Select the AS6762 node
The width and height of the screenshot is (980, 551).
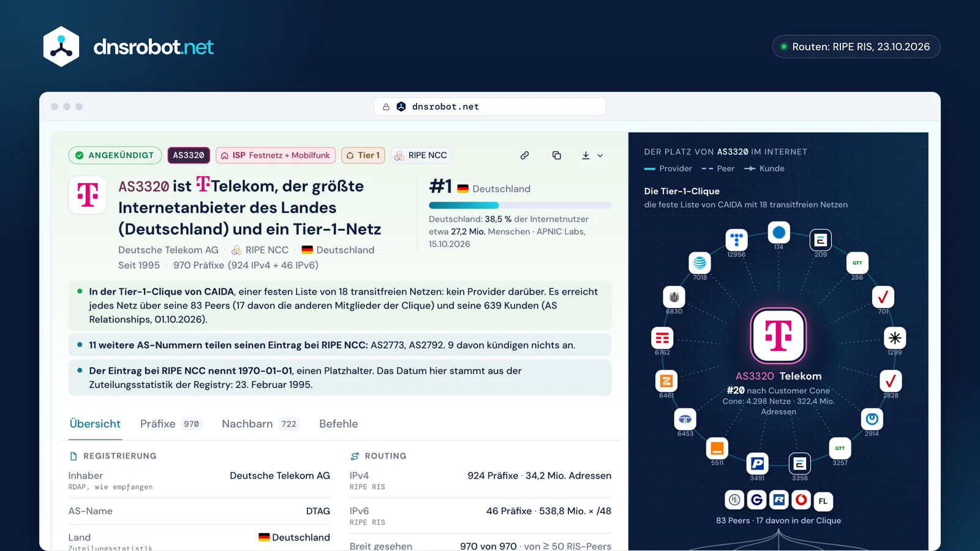click(x=662, y=338)
